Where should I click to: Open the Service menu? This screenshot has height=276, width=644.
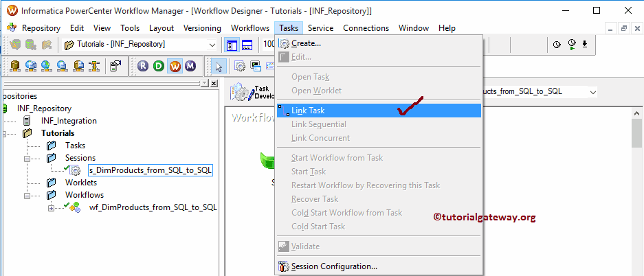pos(320,28)
